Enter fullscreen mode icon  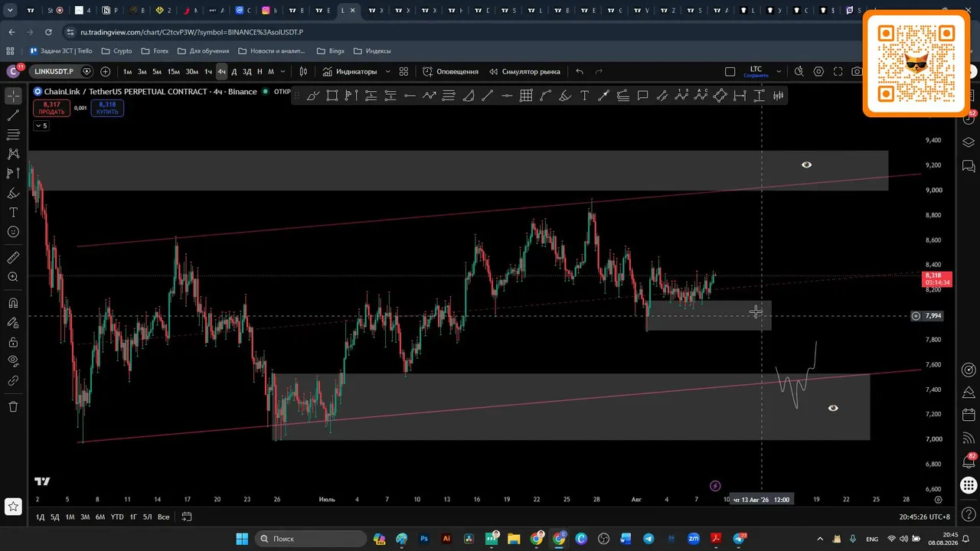838,71
